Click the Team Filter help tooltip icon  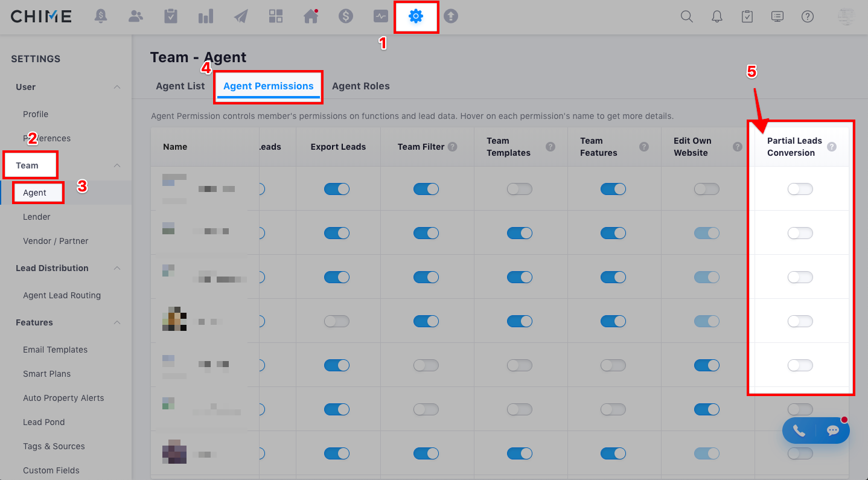click(453, 147)
